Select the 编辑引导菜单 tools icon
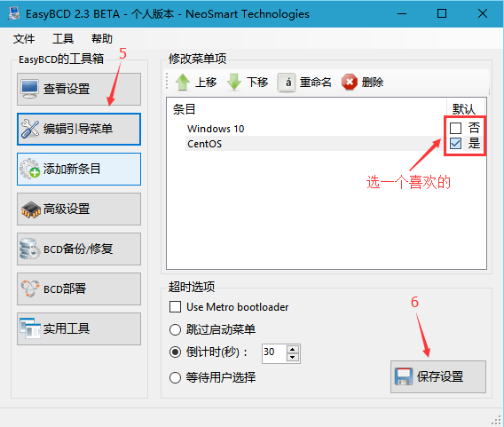The height and width of the screenshot is (427, 504). tap(30, 129)
